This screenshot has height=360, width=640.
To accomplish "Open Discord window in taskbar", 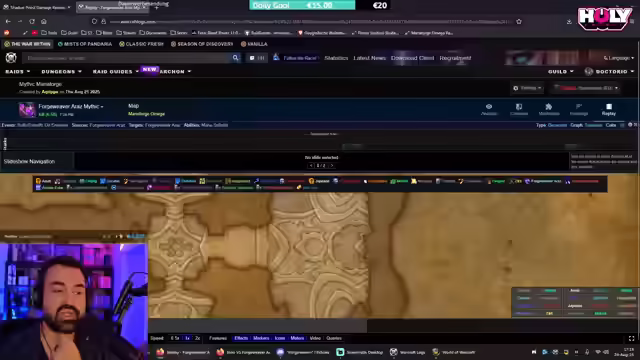I will coord(303,352).
